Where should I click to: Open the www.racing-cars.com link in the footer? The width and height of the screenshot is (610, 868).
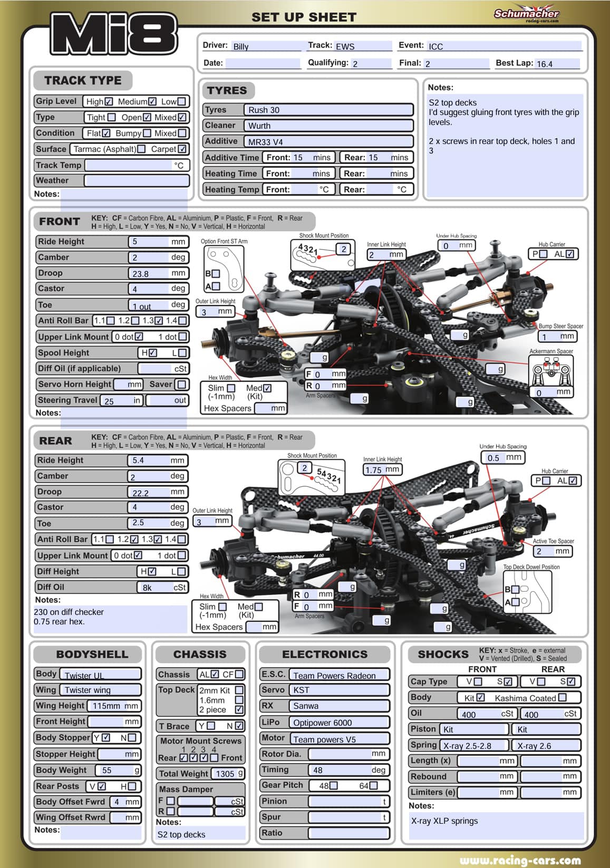pyautogui.click(x=520, y=860)
